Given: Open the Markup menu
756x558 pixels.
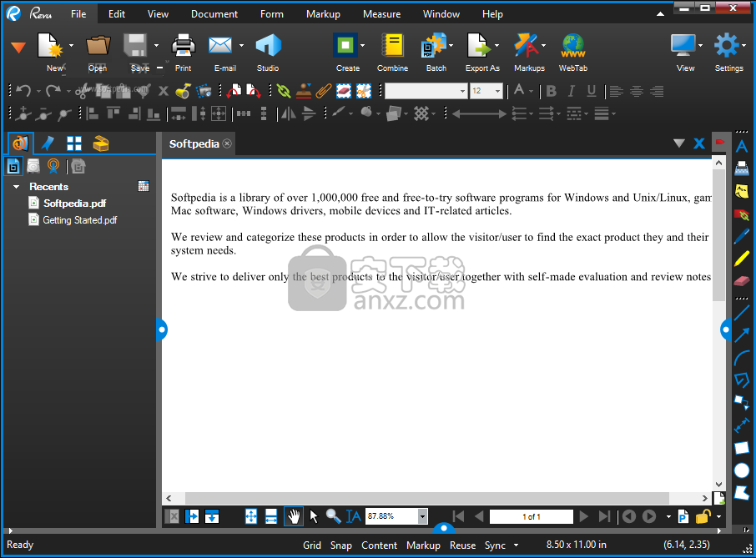Looking at the screenshot, I should [323, 14].
